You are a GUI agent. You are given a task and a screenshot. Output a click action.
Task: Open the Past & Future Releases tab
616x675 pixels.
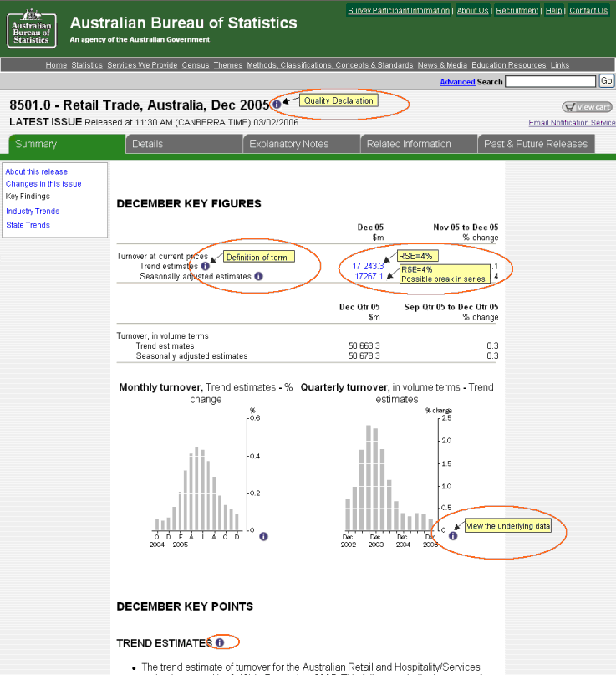coord(537,144)
